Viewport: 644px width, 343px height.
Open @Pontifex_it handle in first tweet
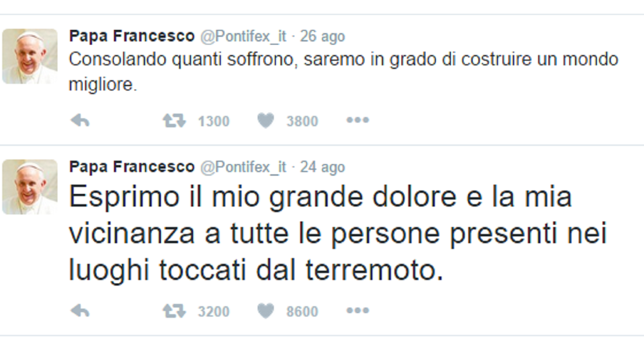[x=244, y=37]
